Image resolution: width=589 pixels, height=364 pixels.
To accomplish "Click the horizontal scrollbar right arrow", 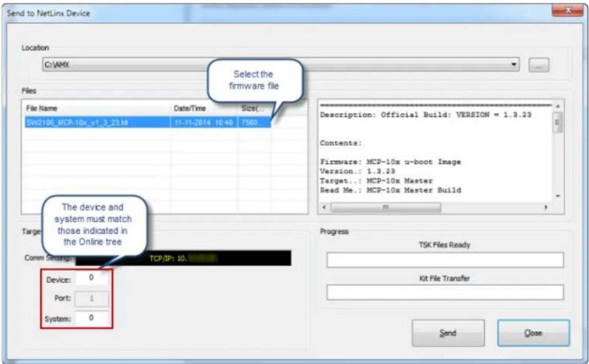I will pos(546,207).
